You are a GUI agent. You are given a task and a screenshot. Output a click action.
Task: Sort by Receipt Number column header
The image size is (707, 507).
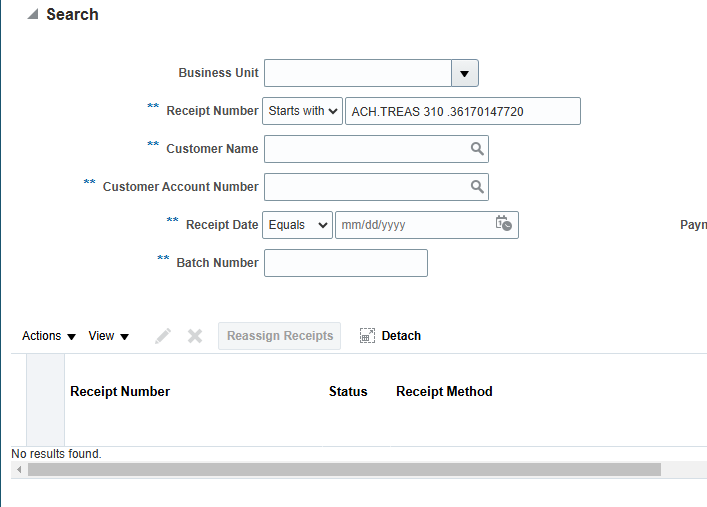[120, 392]
